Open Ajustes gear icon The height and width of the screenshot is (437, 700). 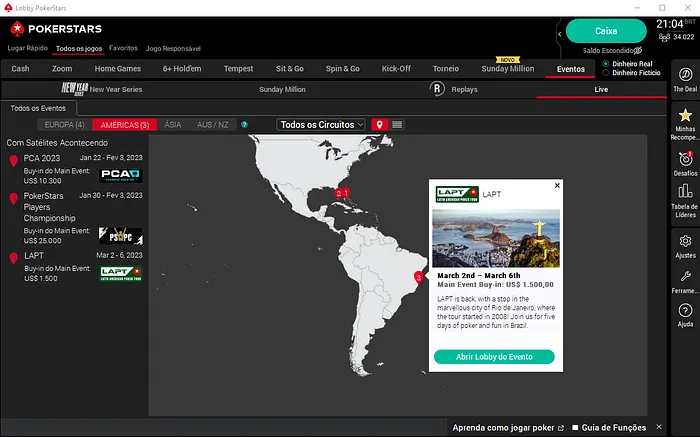[x=685, y=241]
